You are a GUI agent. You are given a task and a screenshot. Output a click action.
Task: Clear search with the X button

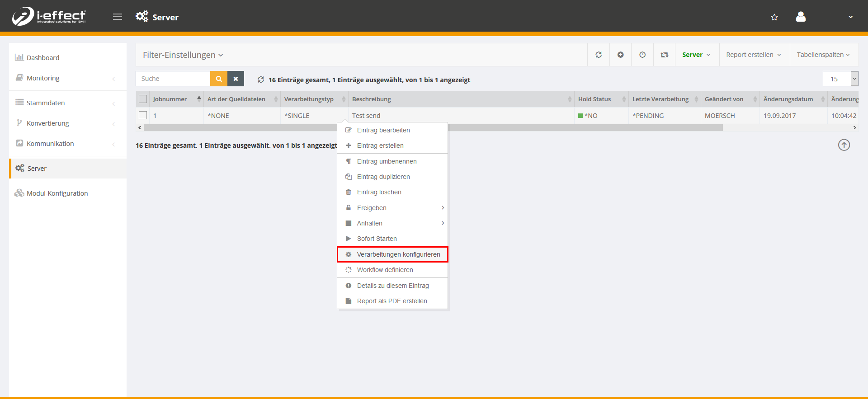236,79
